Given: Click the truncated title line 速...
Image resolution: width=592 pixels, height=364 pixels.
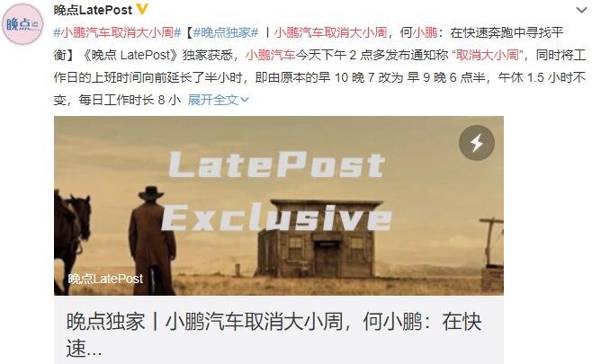Looking at the screenshot, I should click(84, 348).
